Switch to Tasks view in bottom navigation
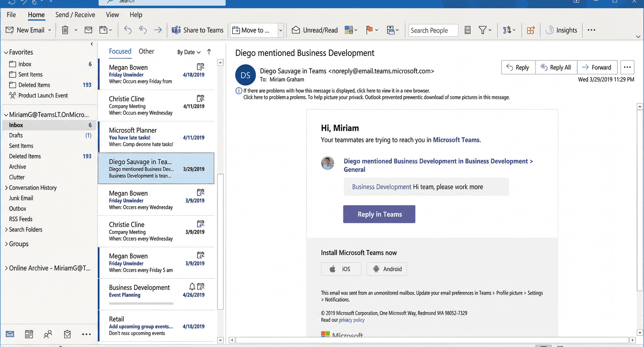 (x=67, y=334)
